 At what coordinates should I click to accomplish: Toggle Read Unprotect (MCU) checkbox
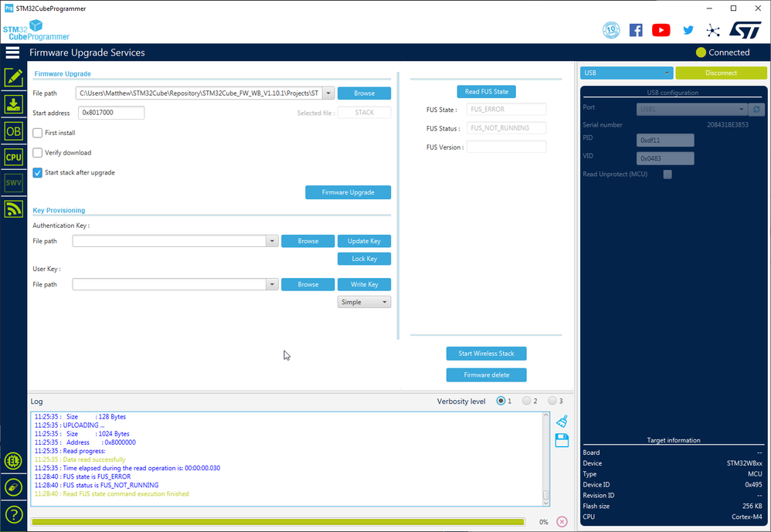tap(667, 175)
